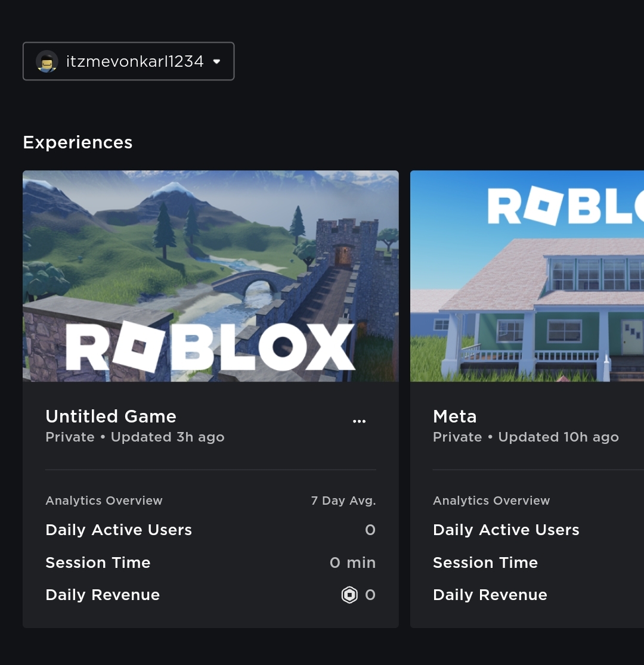Click Daily Active Users in Untitled Game card
This screenshot has width=644, height=665.
pyautogui.click(x=119, y=530)
